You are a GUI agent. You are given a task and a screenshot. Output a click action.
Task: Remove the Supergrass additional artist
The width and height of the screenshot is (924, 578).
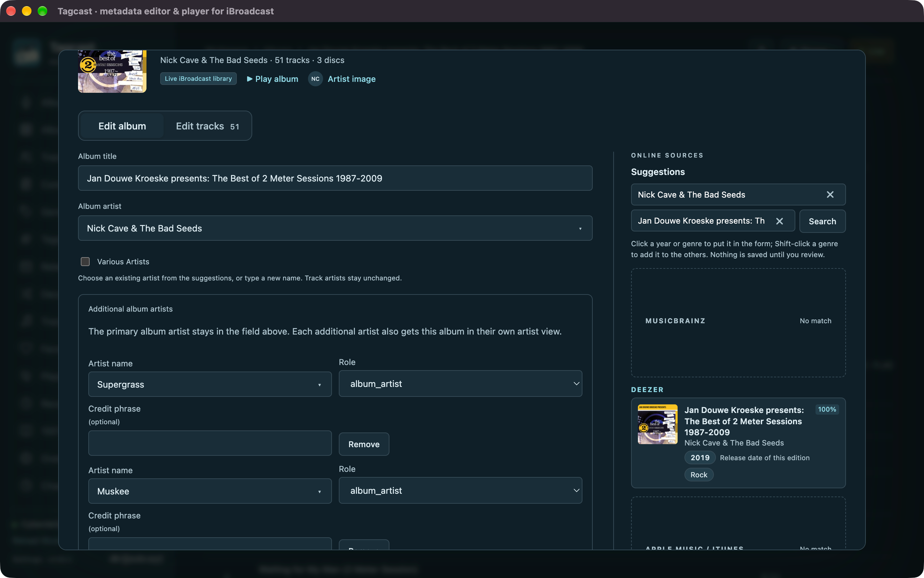[364, 444]
